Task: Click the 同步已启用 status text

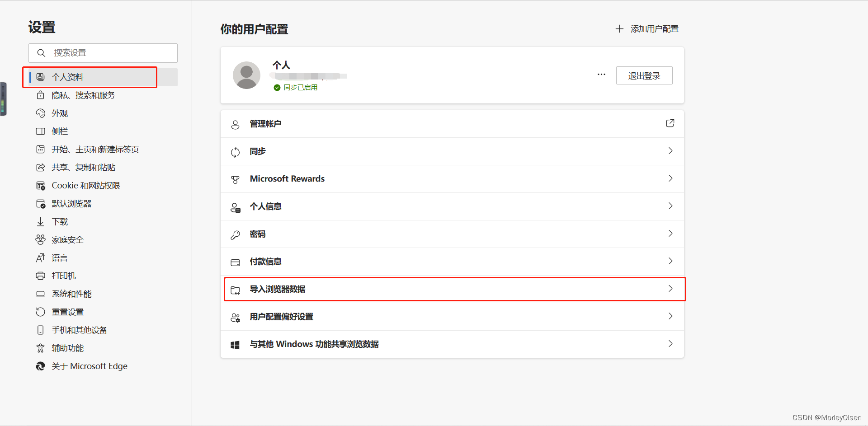Action: click(x=301, y=88)
